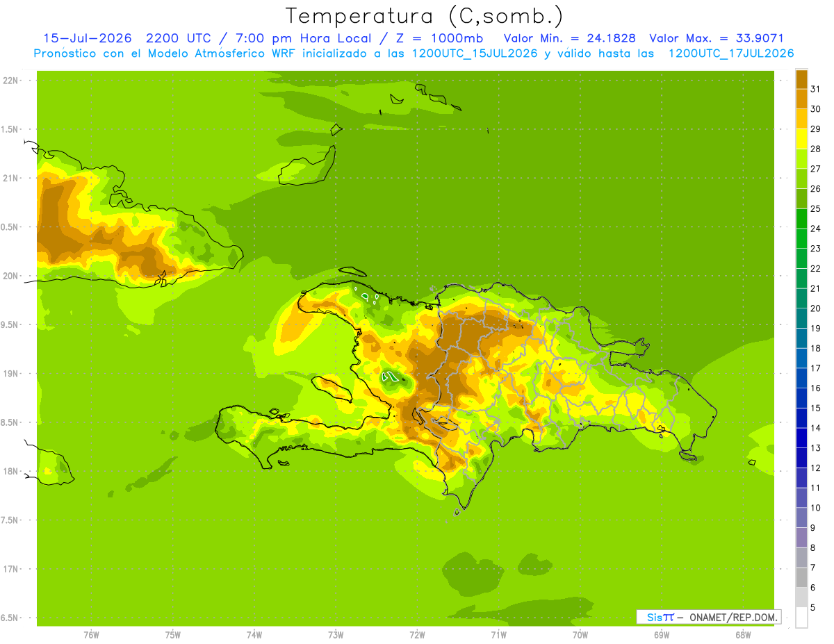Click the legend value "25"

(816, 208)
